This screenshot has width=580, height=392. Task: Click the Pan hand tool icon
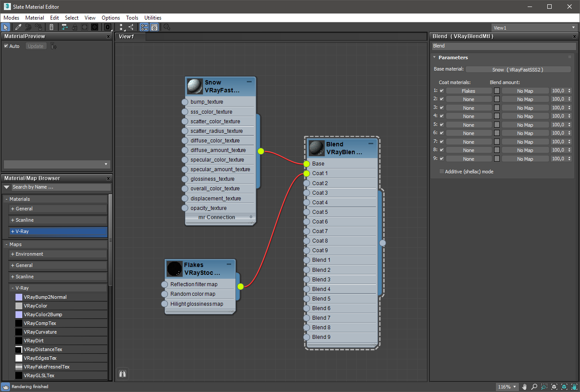pyautogui.click(x=524, y=387)
